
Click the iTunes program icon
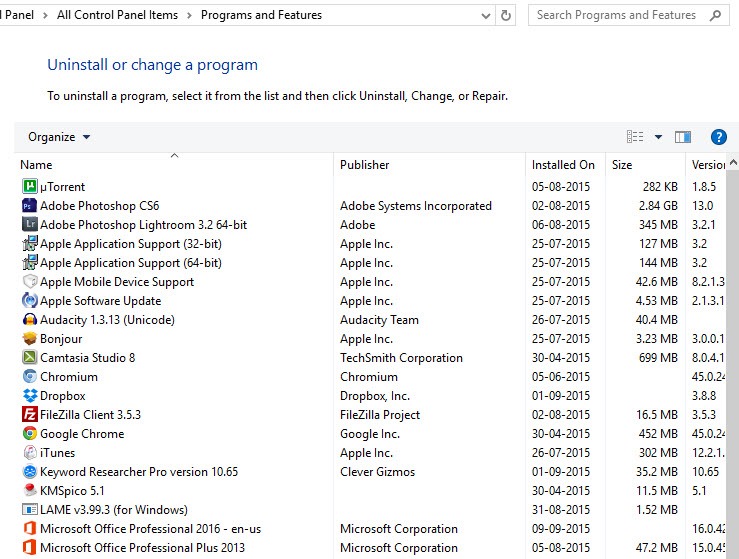[30, 452]
